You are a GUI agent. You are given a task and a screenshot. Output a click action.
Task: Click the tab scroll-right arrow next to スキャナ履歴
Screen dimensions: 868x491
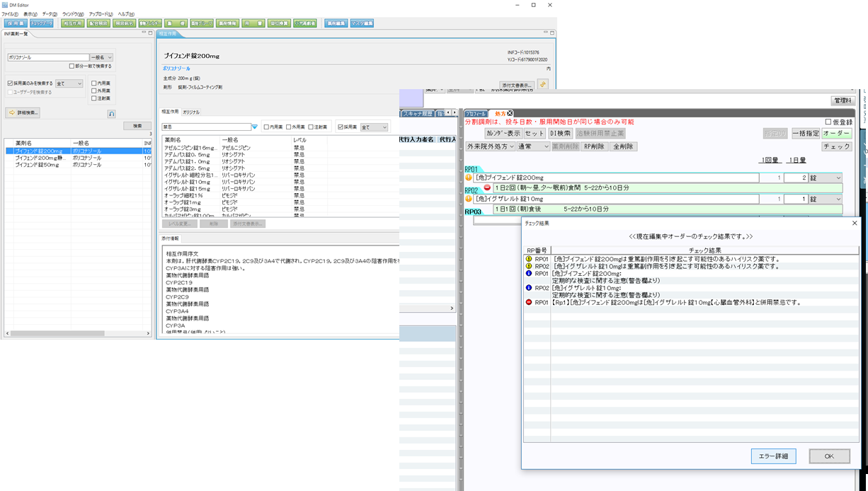point(455,113)
